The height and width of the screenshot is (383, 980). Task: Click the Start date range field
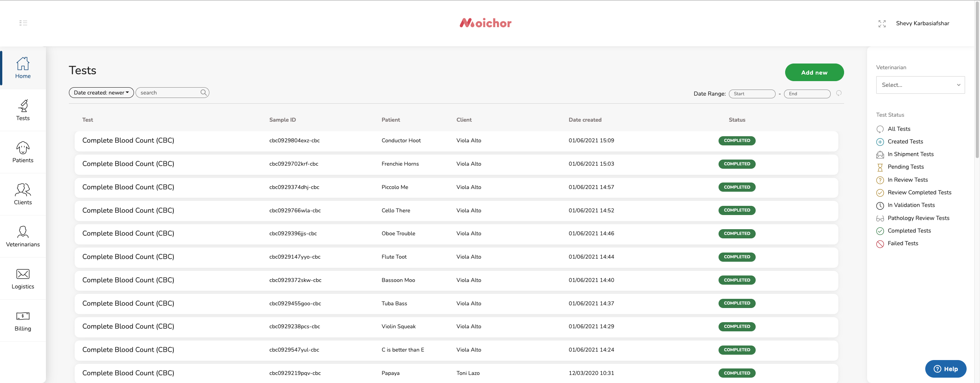pos(752,94)
